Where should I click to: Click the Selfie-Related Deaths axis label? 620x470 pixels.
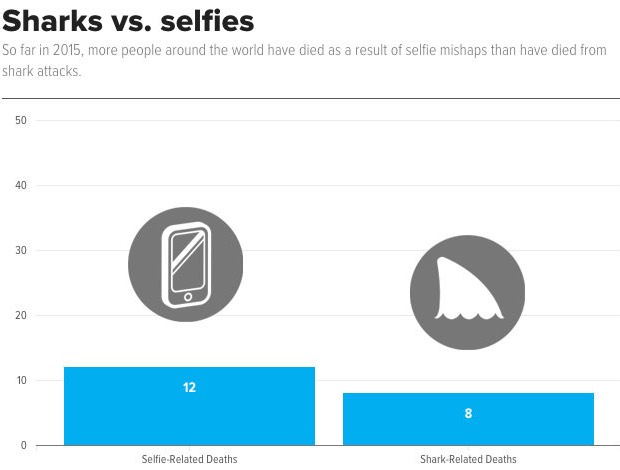(x=189, y=459)
